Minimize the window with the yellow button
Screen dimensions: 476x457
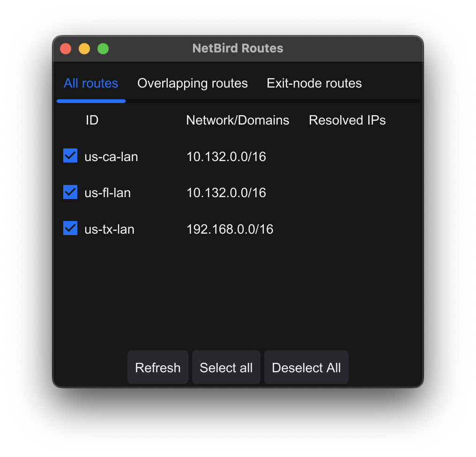84,48
